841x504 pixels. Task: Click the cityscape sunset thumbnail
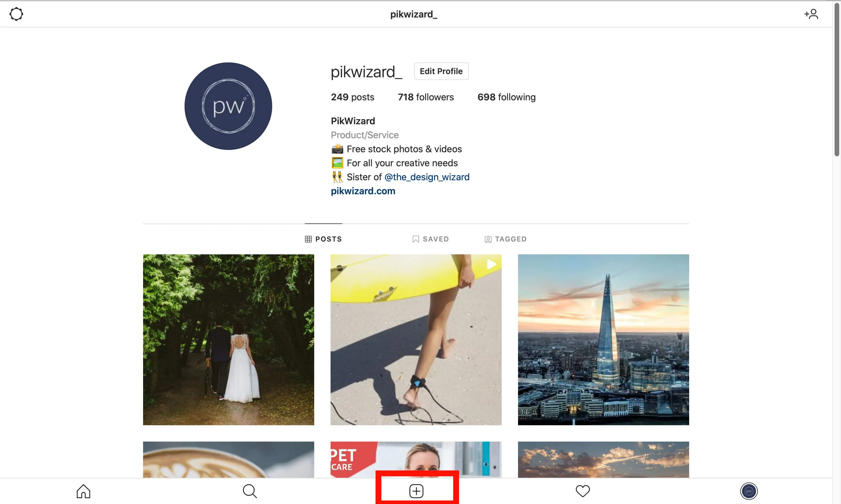pyautogui.click(x=603, y=339)
